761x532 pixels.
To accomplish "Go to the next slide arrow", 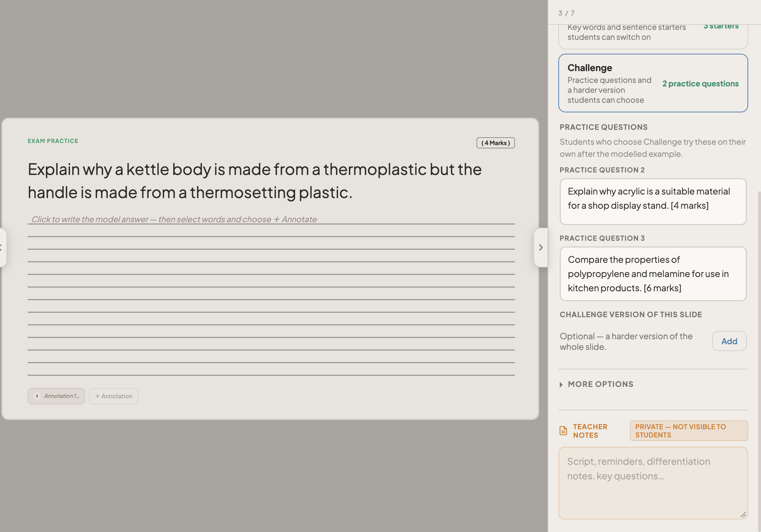I will point(541,248).
